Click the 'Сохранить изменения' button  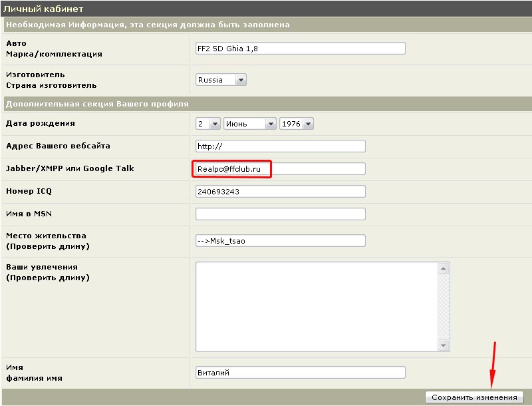coord(474,397)
